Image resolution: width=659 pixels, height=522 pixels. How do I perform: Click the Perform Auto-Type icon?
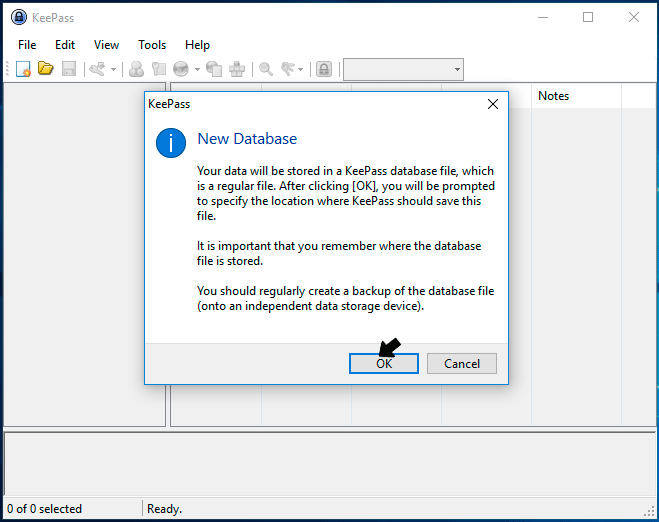237,69
